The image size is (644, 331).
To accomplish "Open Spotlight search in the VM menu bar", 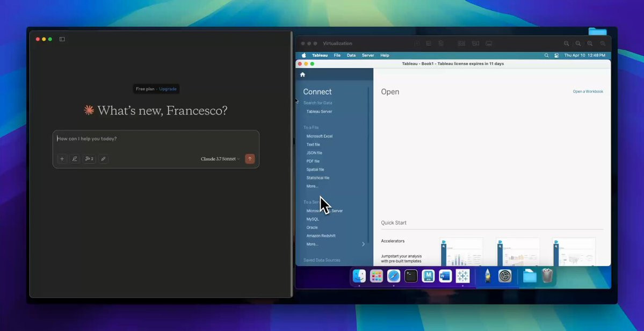I will [546, 55].
